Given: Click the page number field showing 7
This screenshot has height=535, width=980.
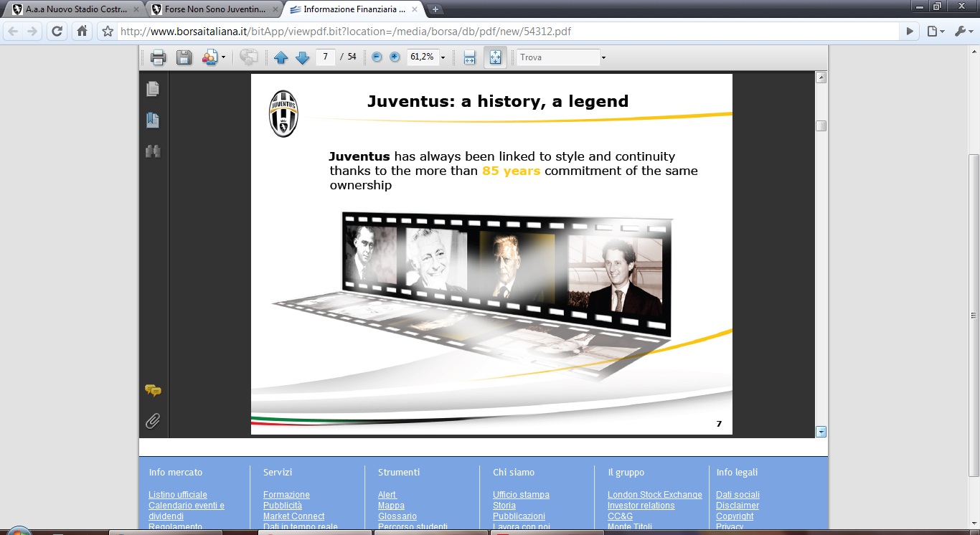Looking at the screenshot, I should (326, 57).
